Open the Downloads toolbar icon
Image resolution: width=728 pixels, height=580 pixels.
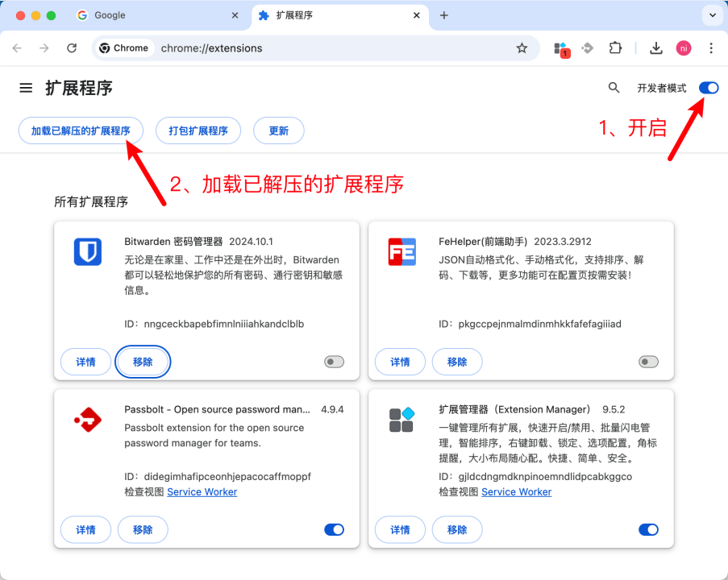pos(656,48)
